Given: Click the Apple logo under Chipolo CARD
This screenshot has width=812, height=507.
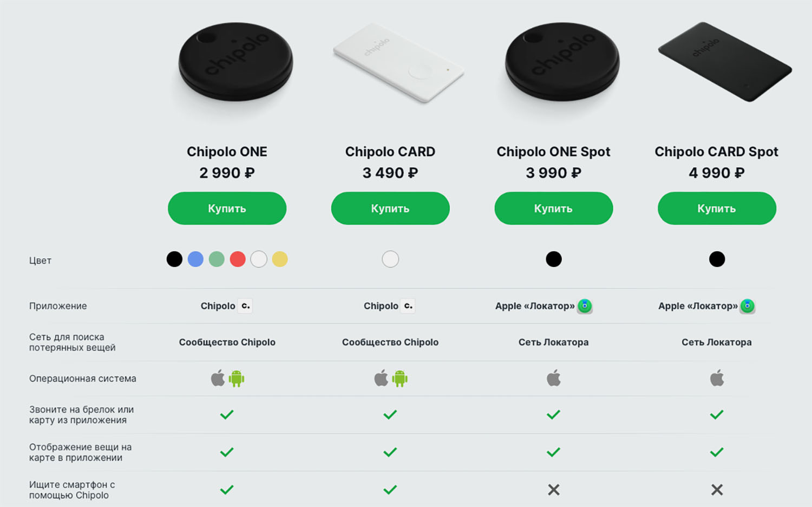Looking at the screenshot, I should tap(381, 378).
